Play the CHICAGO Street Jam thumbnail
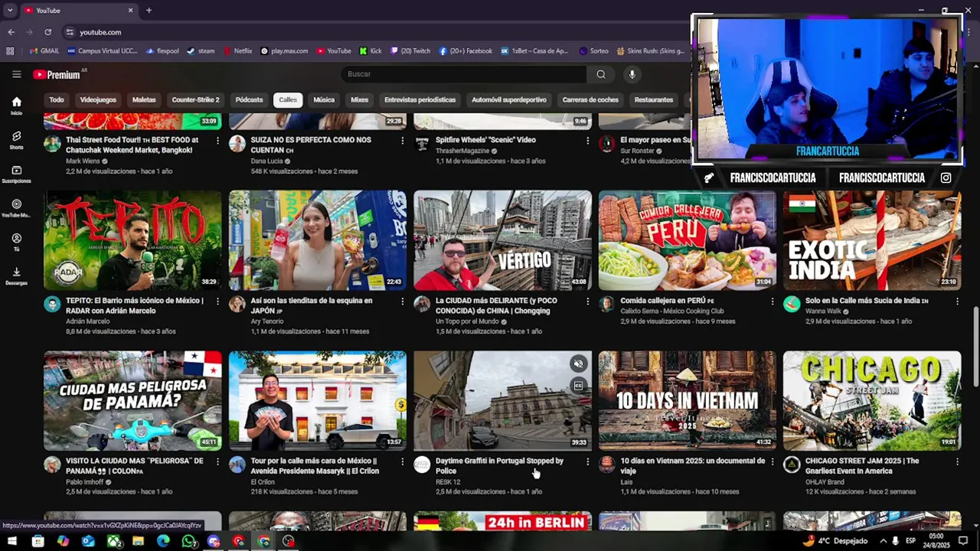This screenshot has width=980, height=551. tap(872, 400)
